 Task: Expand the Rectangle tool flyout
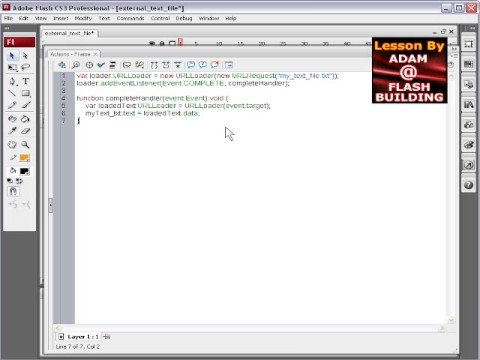click(x=26, y=93)
